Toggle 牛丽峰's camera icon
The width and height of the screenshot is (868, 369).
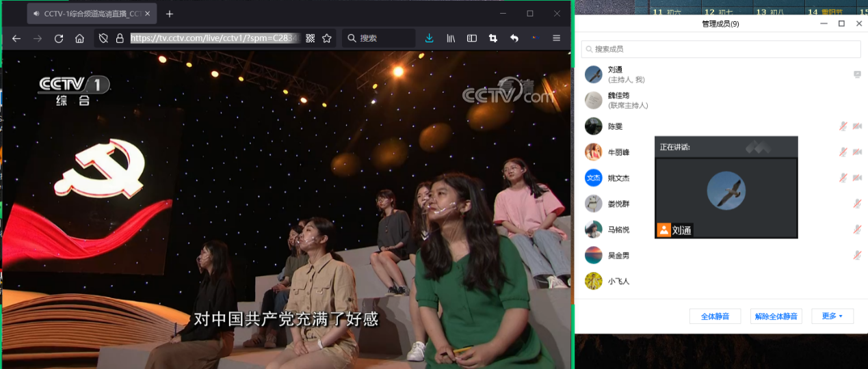click(x=857, y=152)
